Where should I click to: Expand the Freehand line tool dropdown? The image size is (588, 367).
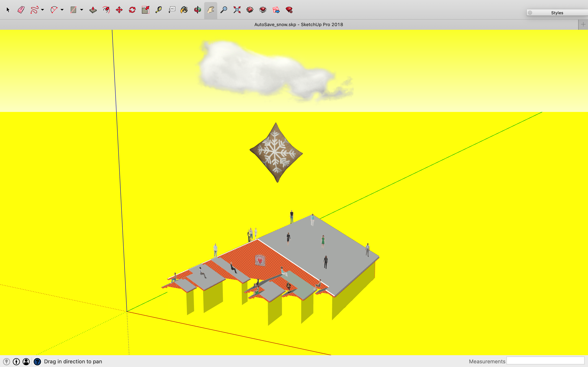click(x=42, y=10)
